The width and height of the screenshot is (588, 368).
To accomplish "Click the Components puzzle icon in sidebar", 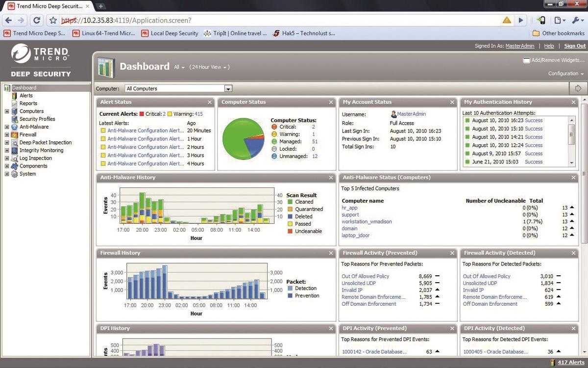I will click(14, 166).
